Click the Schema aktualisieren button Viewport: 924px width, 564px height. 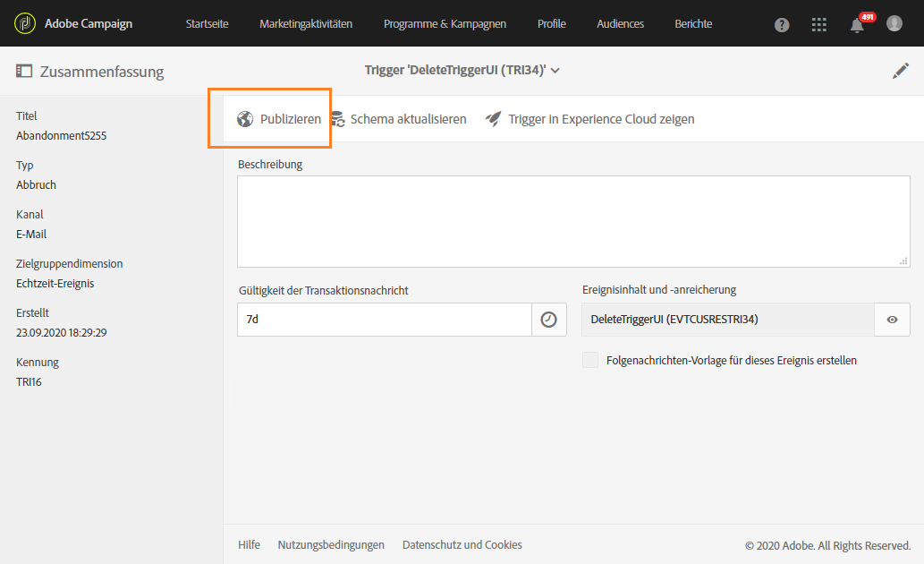(398, 119)
